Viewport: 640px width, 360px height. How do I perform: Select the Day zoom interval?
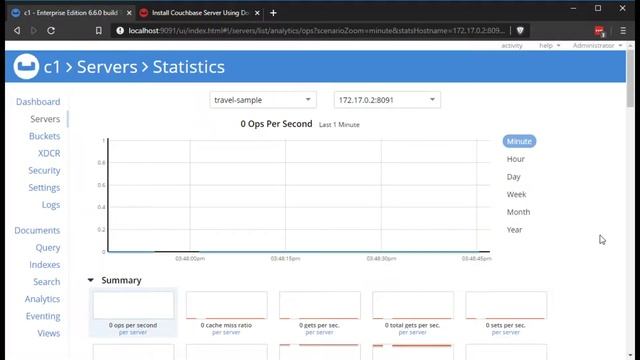click(x=513, y=177)
